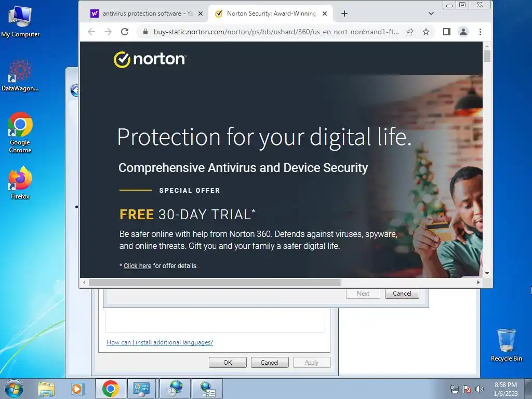The width and height of the screenshot is (532, 399).
Task: Click the URL address field
Action: tap(276, 32)
